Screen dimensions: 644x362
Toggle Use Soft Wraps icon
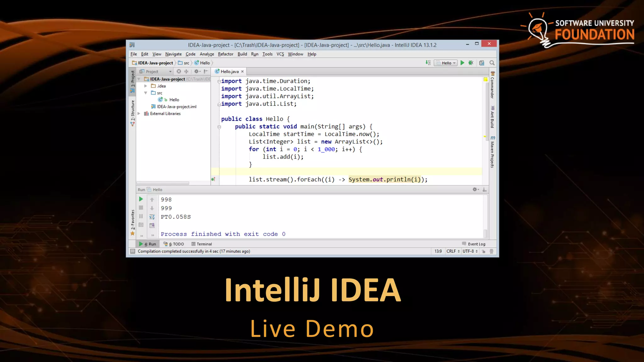(x=152, y=217)
